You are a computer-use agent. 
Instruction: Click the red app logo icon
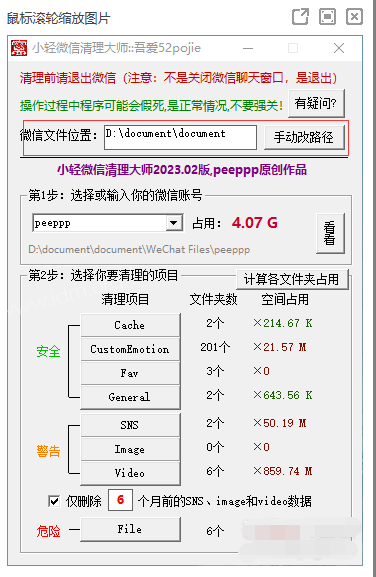[19, 48]
